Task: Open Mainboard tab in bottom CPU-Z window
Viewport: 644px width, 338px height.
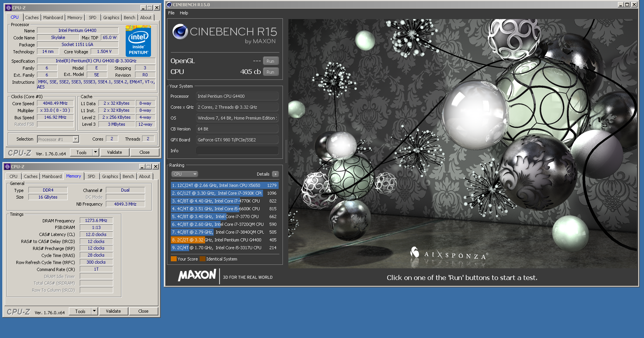Action: [x=52, y=176]
